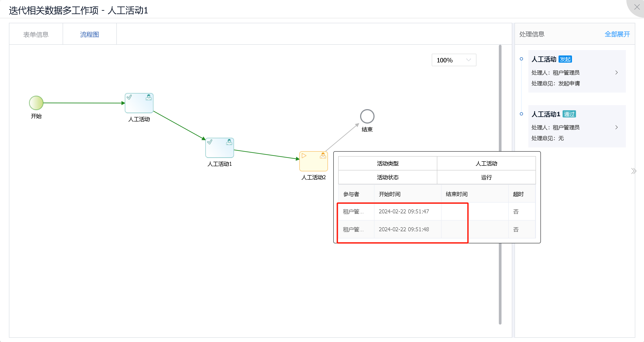Expand 人工活动 handler details via chevron
This screenshot has width=644, height=342.
[x=616, y=72]
